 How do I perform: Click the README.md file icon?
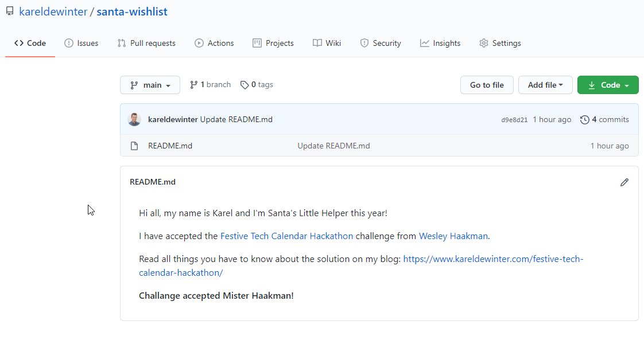(x=134, y=146)
